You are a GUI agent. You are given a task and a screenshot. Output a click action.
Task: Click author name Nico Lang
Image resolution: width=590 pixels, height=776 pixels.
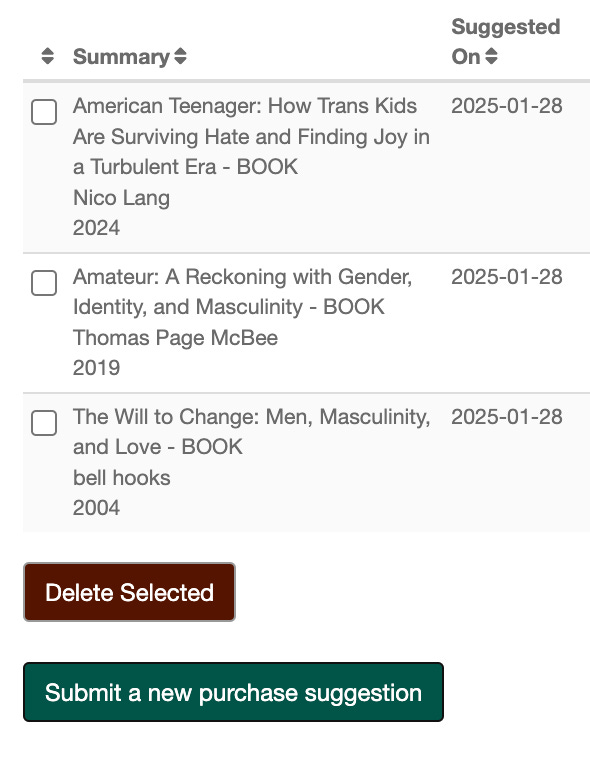(x=121, y=198)
